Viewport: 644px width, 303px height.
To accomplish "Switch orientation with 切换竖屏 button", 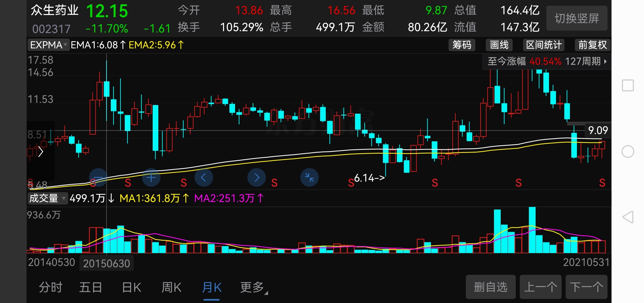I will [x=577, y=18].
